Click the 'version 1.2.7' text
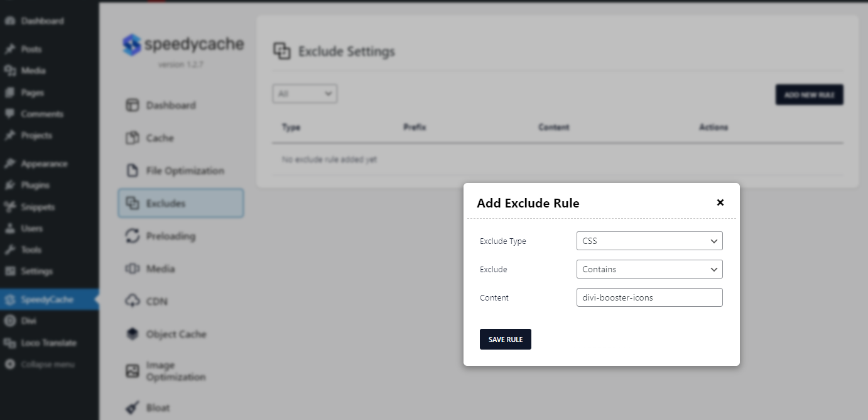The width and height of the screenshot is (868, 420). (x=181, y=64)
